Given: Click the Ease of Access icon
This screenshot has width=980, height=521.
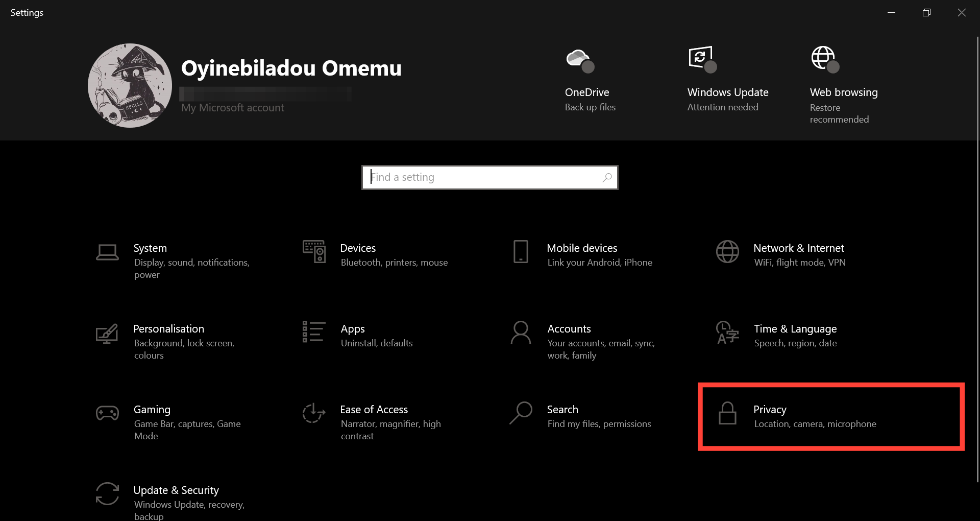Looking at the screenshot, I should (x=314, y=413).
